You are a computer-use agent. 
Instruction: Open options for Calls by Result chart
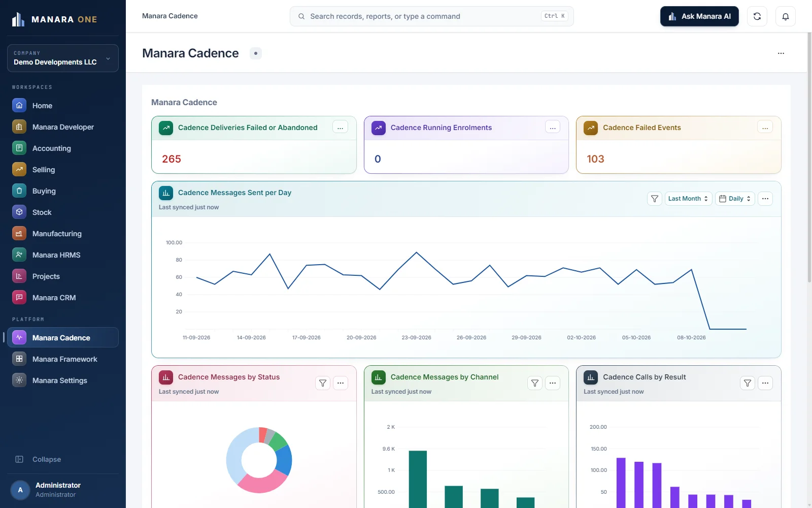765,383
